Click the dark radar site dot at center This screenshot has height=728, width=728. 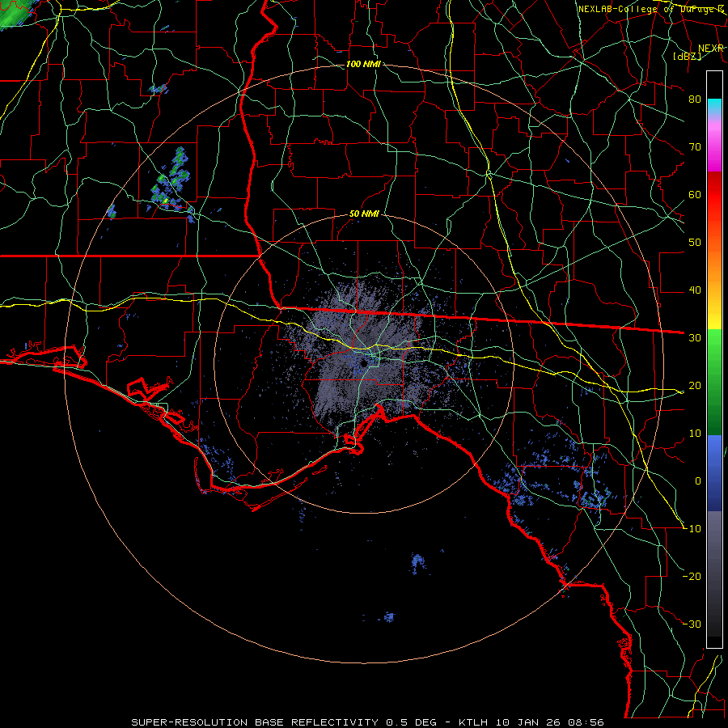coord(365,363)
